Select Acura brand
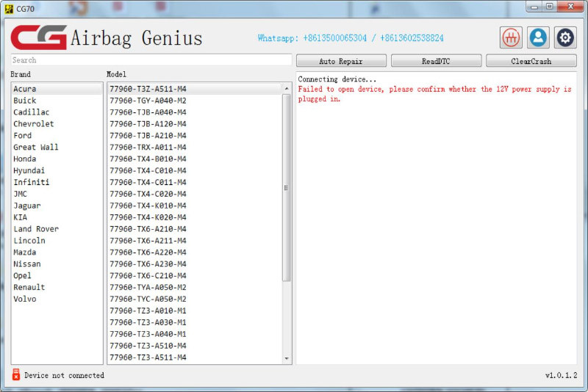The height and width of the screenshot is (392, 588). 57,89
